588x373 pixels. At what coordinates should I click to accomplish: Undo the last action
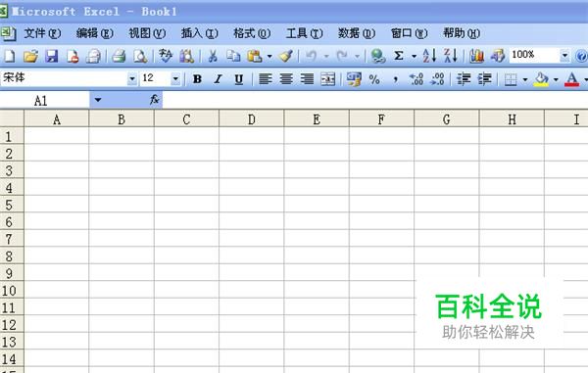[312, 56]
